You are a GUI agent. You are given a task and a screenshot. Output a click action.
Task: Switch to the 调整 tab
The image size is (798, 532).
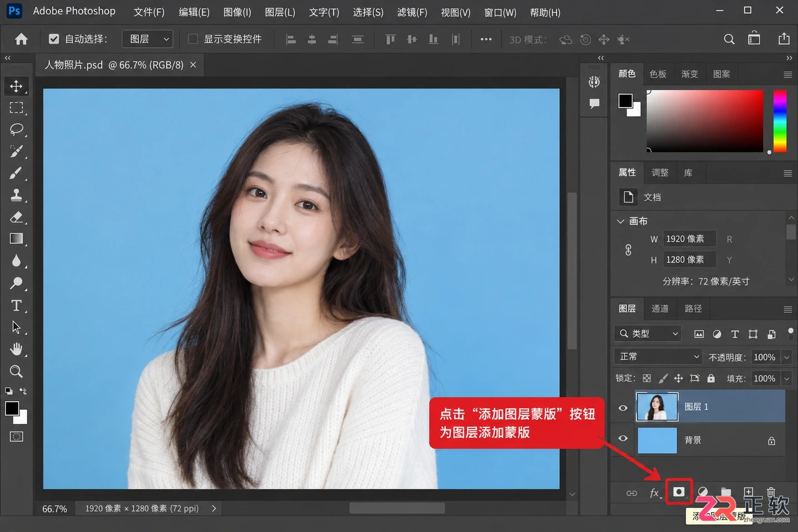tap(659, 172)
